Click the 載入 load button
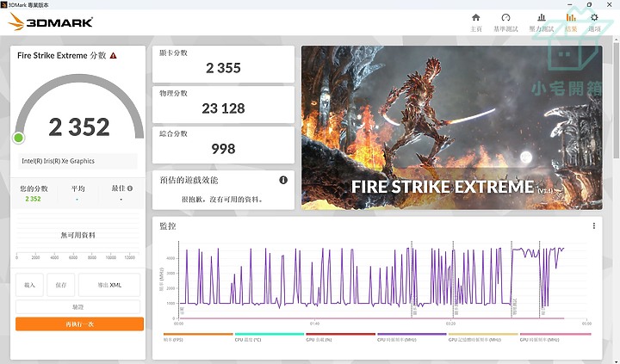620x364 pixels. coord(29,285)
